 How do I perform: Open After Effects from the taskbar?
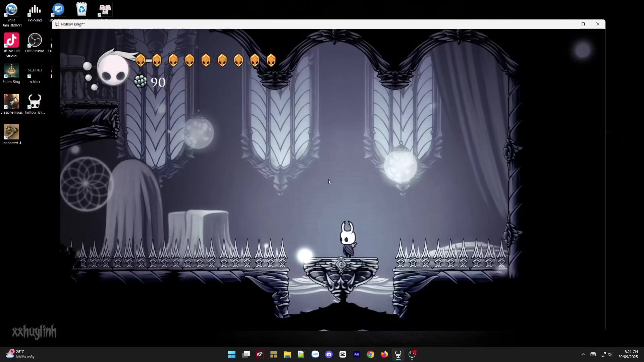pos(357,355)
